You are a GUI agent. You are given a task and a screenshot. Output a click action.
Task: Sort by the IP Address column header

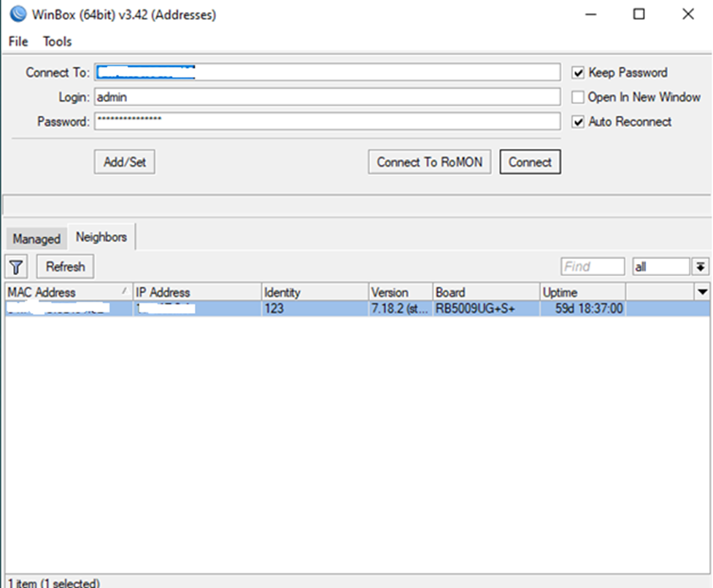point(197,292)
